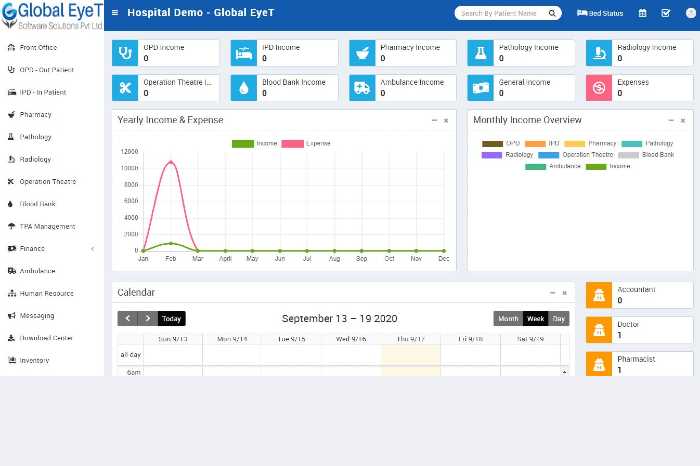
Task: Toggle Income series in yearly chart legend
Action: click(x=255, y=143)
